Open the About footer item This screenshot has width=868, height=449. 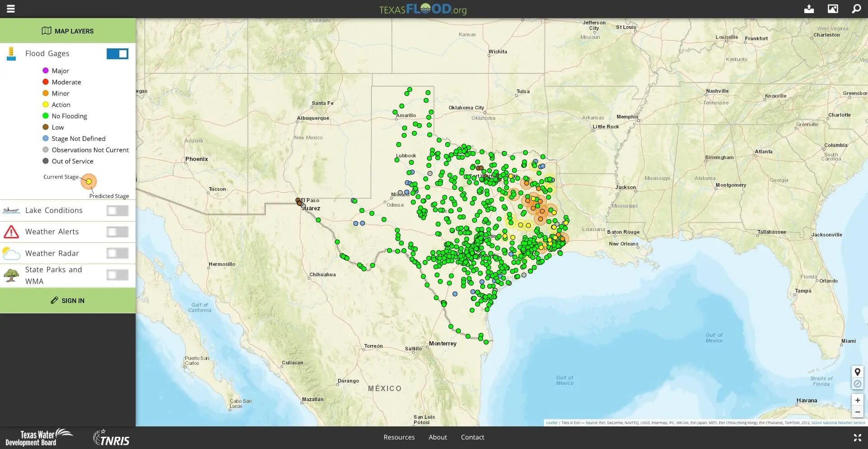click(438, 437)
